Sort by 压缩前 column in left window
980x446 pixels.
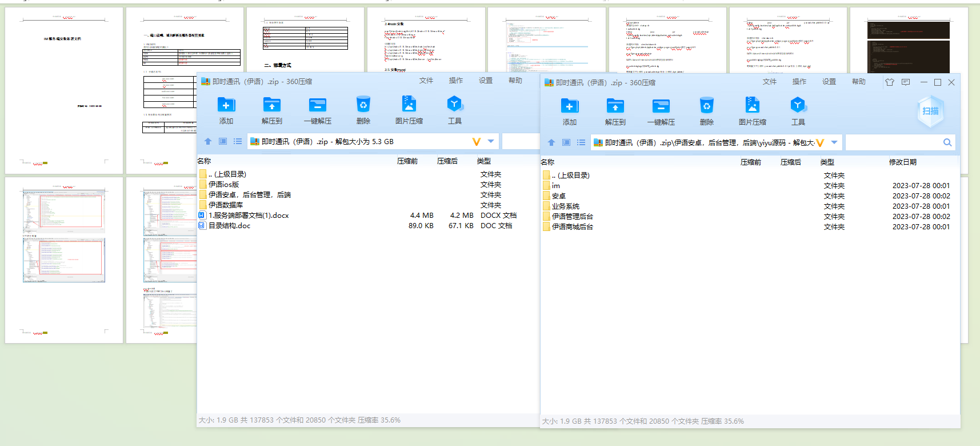[407, 161]
